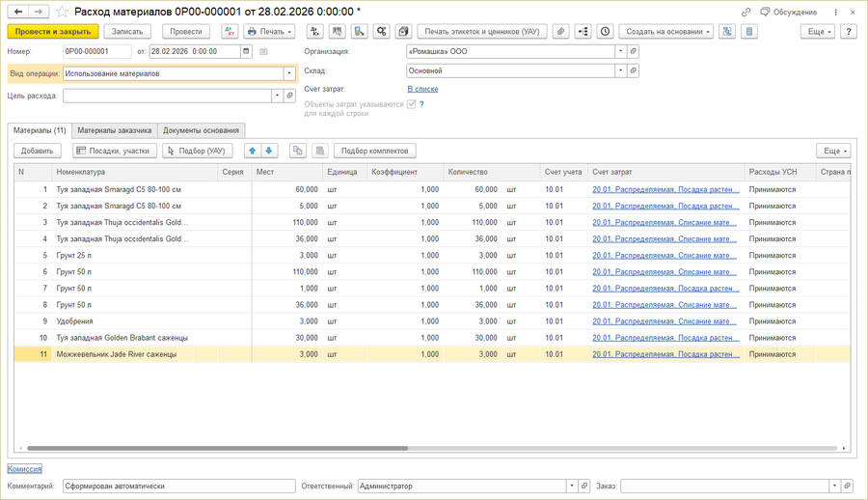
Task: Open the Печать dropdown menu
Action: tap(269, 32)
